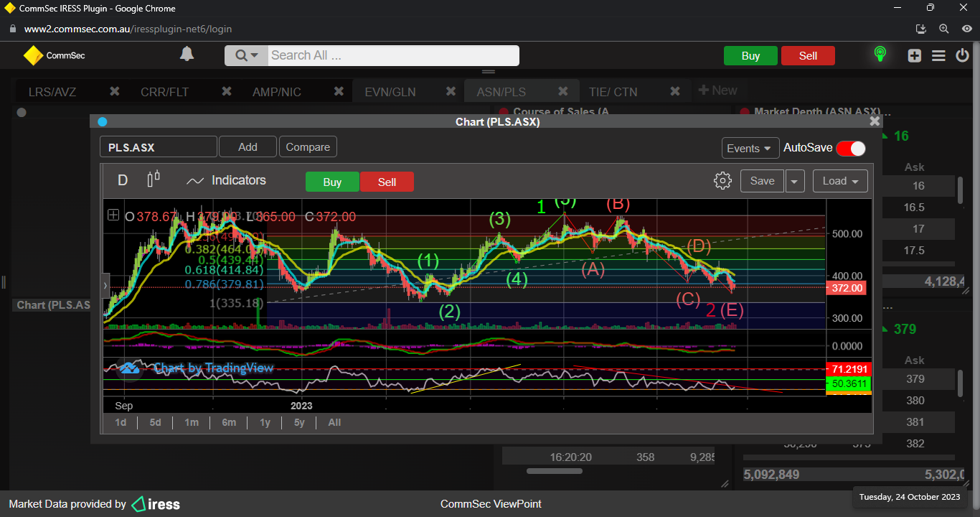The height and width of the screenshot is (517, 980).
Task: Click the Chrome install app icon
Action: point(922,29)
